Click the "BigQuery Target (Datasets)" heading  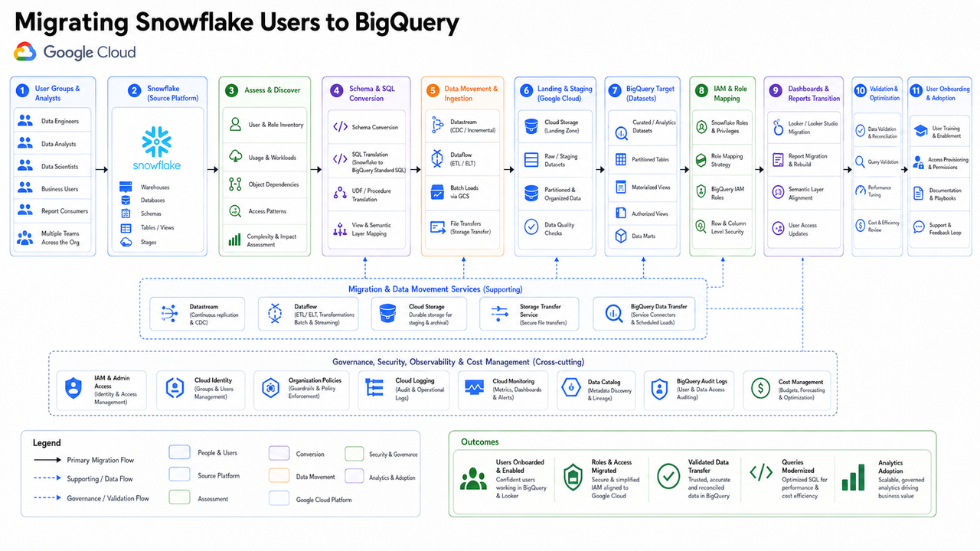click(x=650, y=93)
